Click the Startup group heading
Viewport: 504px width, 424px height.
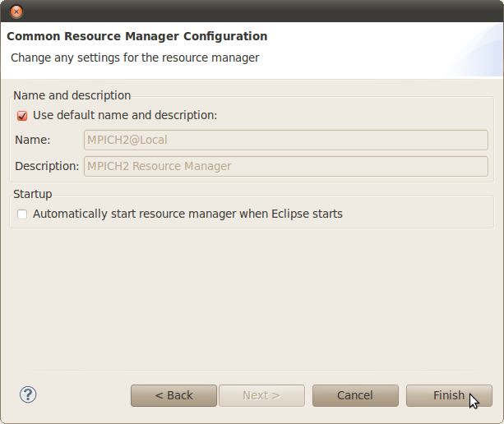tap(32, 194)
